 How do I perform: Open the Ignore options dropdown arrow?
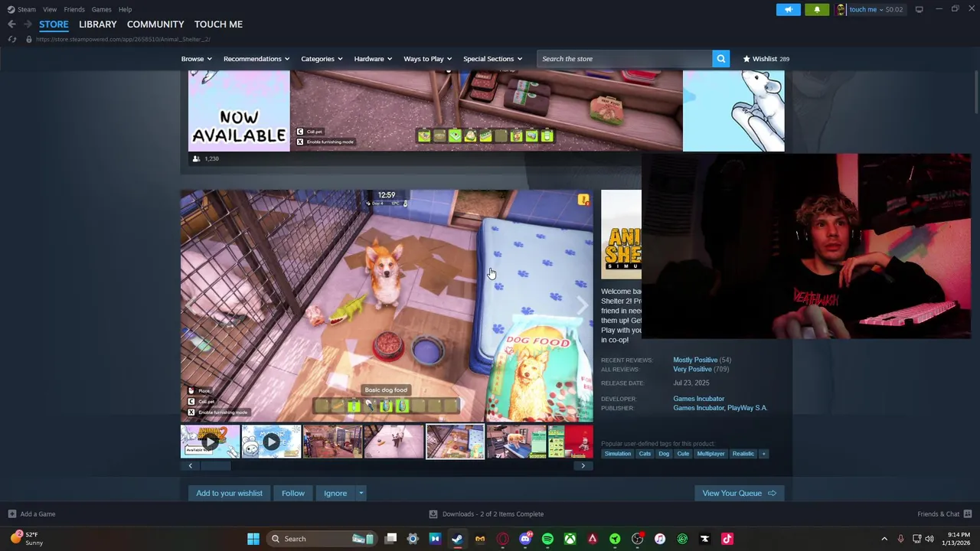pyautogui.click(x=361, y=494)
